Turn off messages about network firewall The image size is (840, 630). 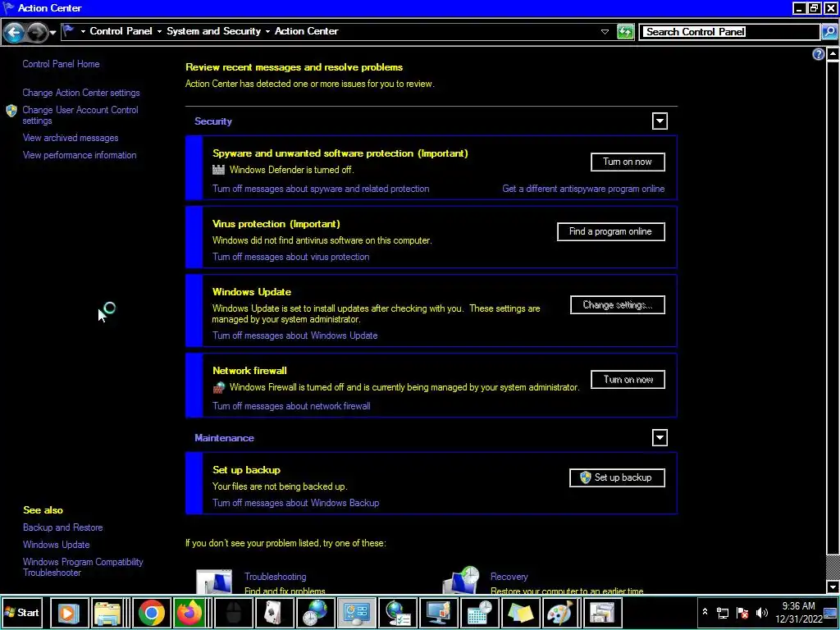[x=291, y=406]
